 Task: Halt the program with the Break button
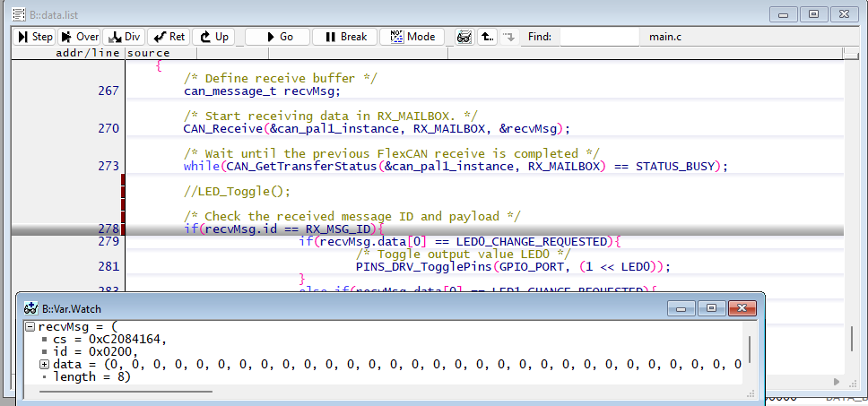345,37
